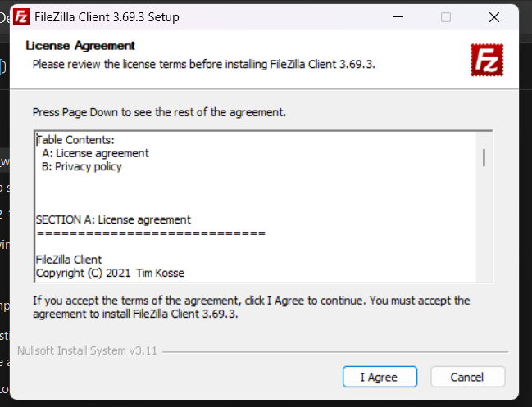
Task: Click the license text scrollbar thumb
Action: click(484, 157)
